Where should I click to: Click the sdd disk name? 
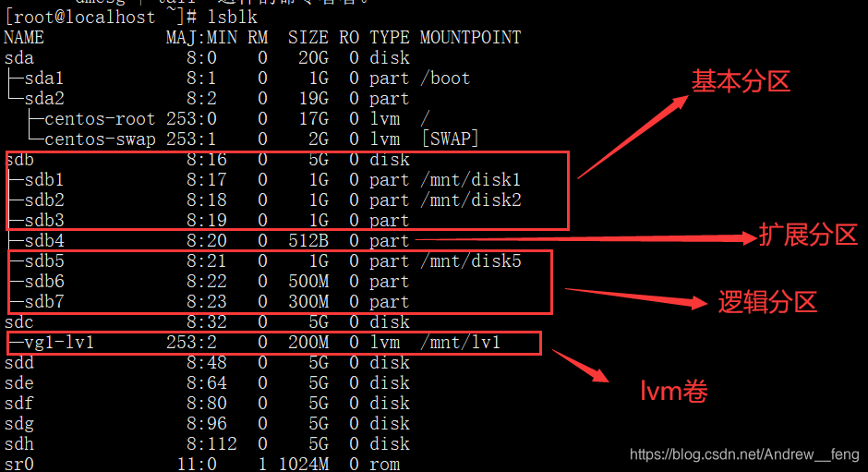pyautogui.click(x=18, y=362)
